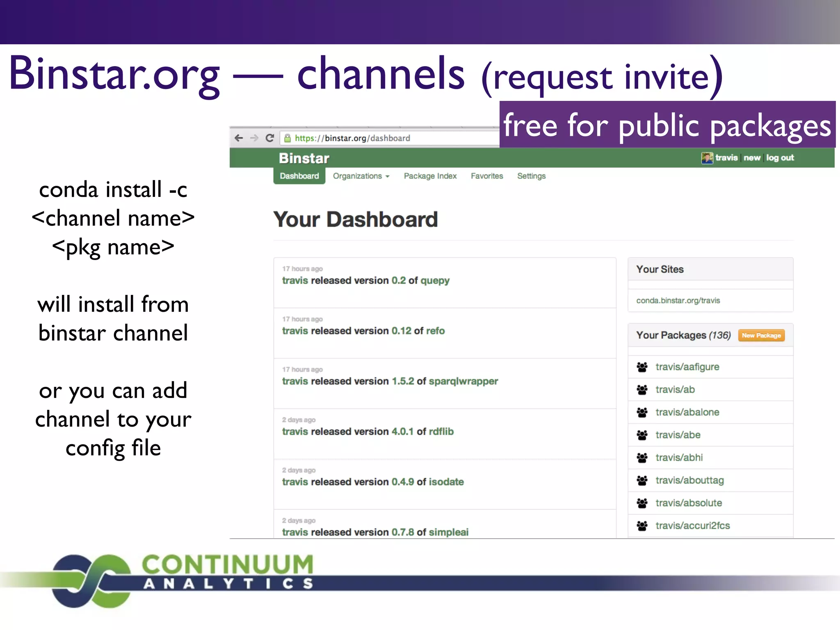This screenshot has height=630, width=840.
Task: Open the Package Index tab
Action: click(x=430, y=176)
